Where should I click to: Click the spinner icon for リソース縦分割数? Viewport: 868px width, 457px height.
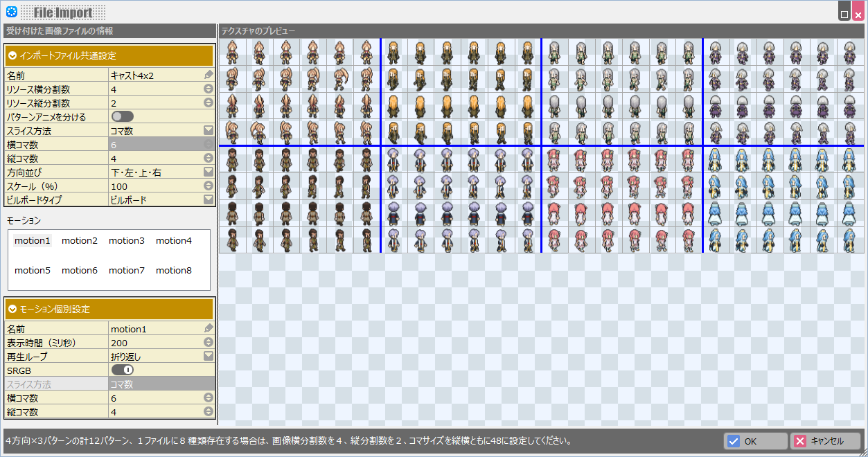[x=208, y=102]
